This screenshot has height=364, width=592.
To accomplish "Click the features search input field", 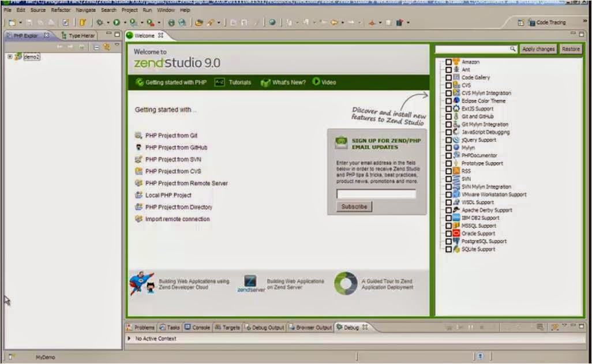I will pos(475,49).
